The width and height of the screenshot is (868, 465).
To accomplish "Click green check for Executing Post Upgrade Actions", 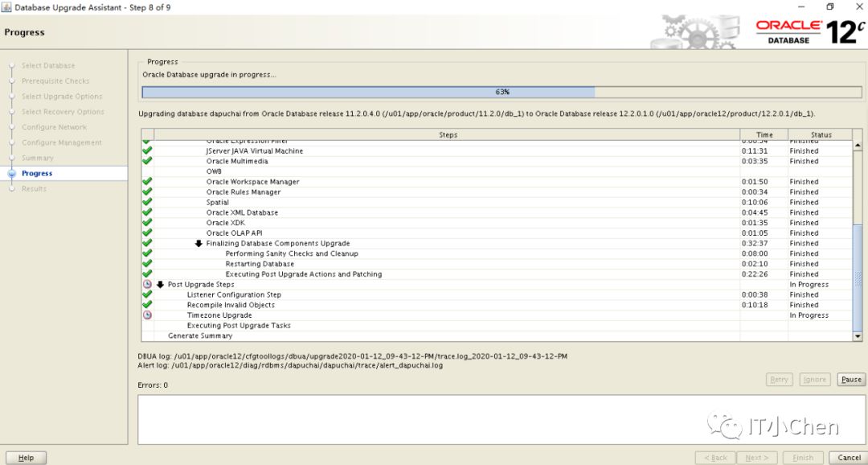I will click(147, 274).
